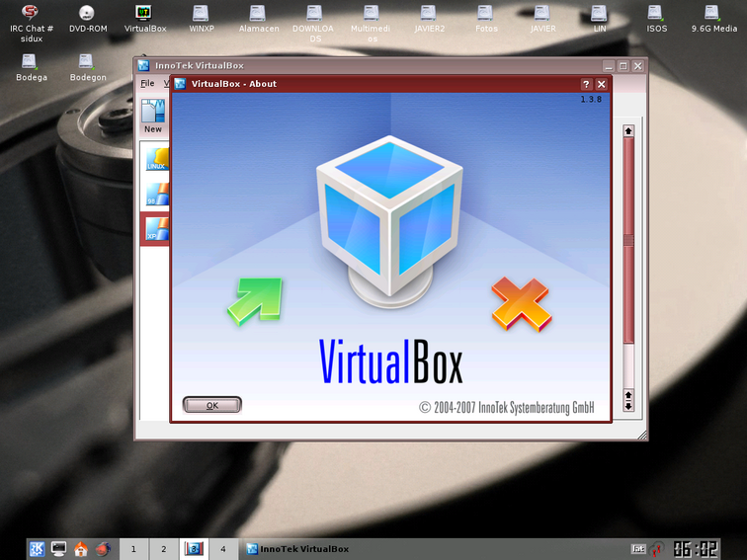Open the IRC Chat #sidux desktop icon
Image resolution: width=747 pixels, height=560 pixels.
[x=31, y=23]
